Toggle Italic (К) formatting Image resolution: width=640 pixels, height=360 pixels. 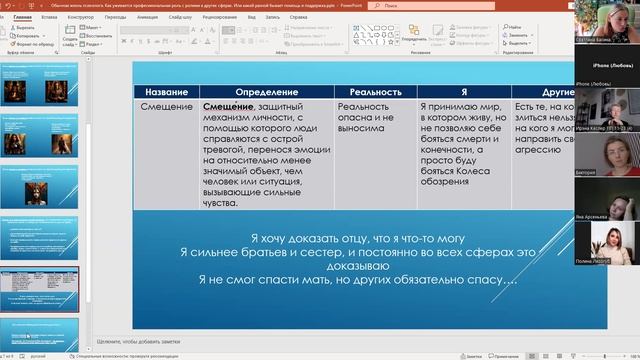coord(132,41)
